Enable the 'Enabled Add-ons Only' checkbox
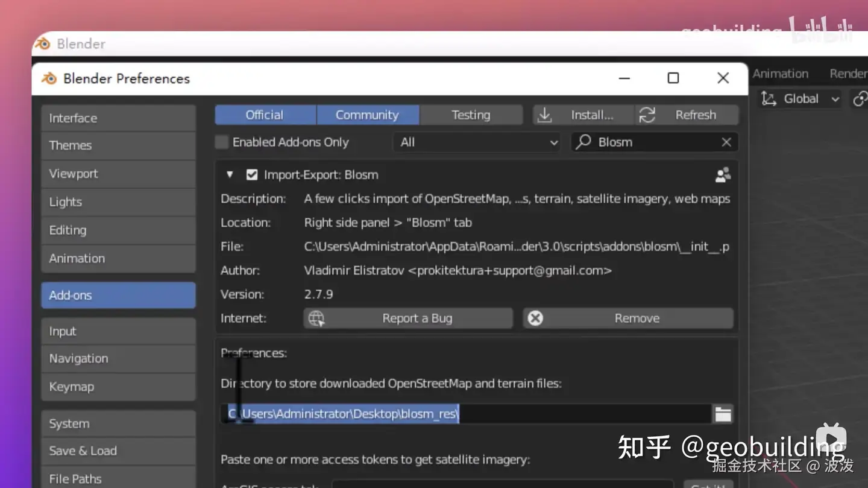Viewport: 868px width, 488px height. 222,142
